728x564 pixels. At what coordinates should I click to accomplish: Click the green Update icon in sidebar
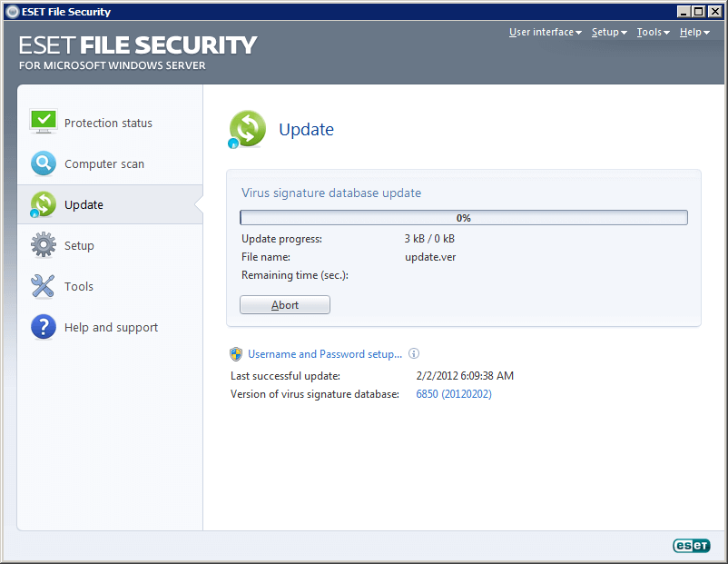point(43,204)
